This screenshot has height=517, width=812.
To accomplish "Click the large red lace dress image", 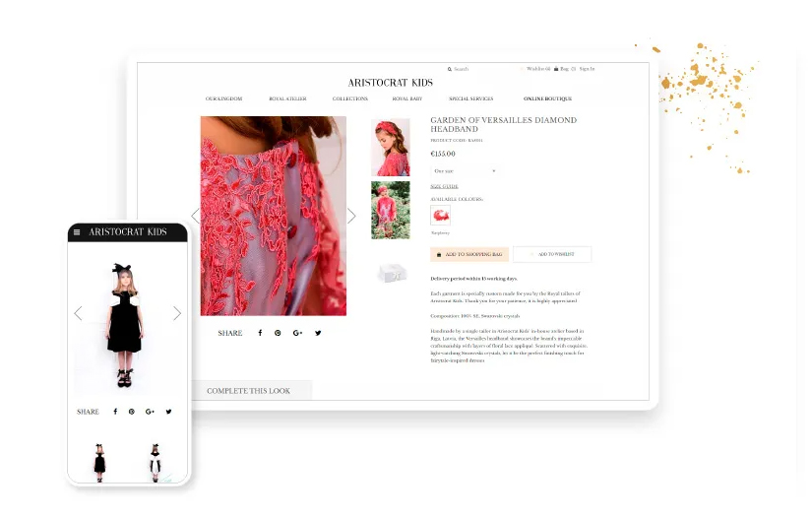I will 274,216.
